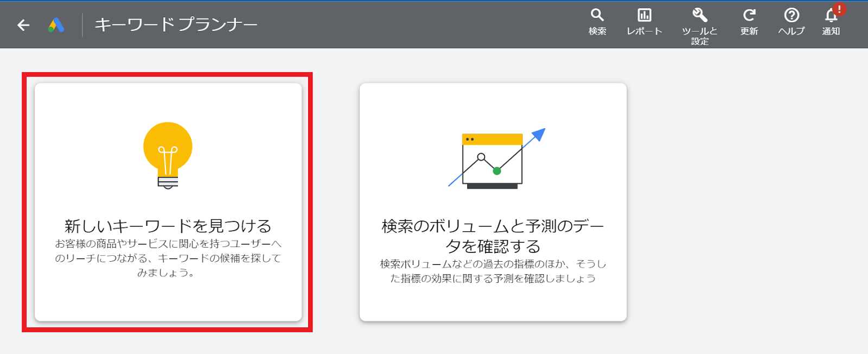Screen dimensions: 868x354
Task: Open the 通知 notification bell
Action: click(831, 21)
